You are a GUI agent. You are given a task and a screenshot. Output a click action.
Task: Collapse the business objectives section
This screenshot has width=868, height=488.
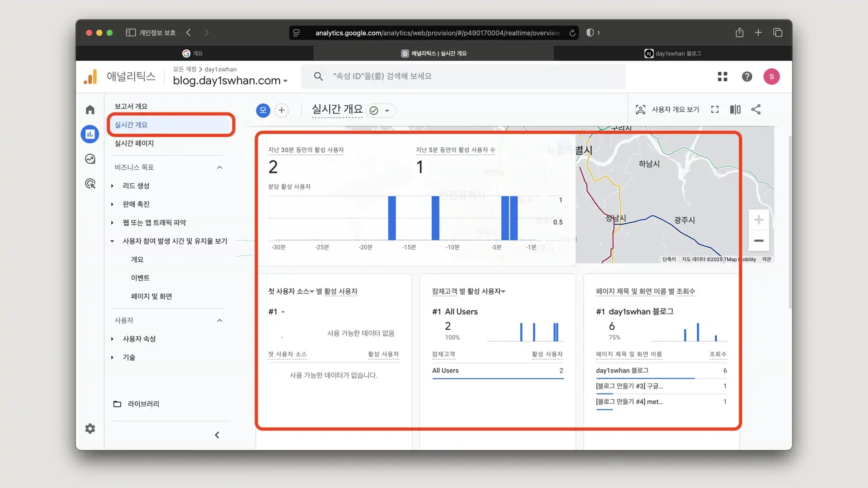[219, 167]
